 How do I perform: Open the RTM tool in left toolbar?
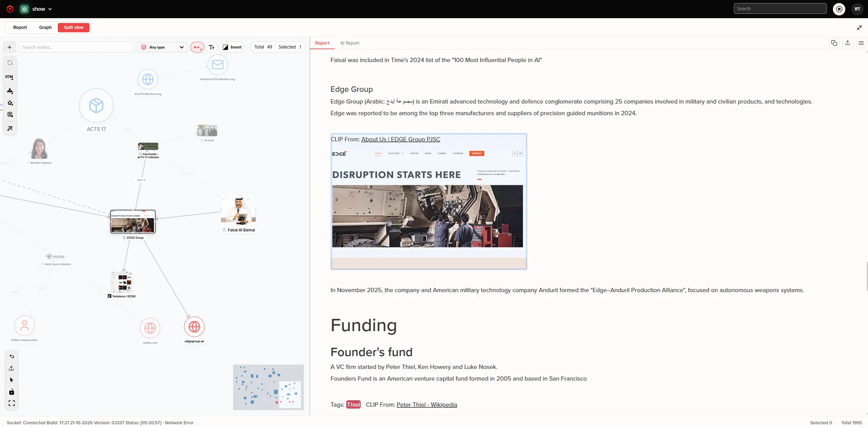coord(10,77)
